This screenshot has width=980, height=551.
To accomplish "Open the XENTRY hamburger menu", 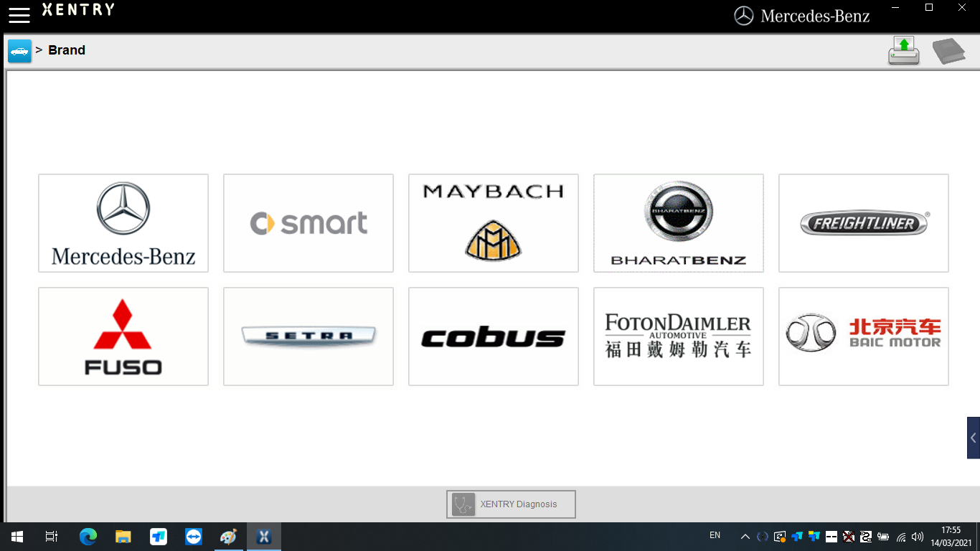I will [19, 15].
